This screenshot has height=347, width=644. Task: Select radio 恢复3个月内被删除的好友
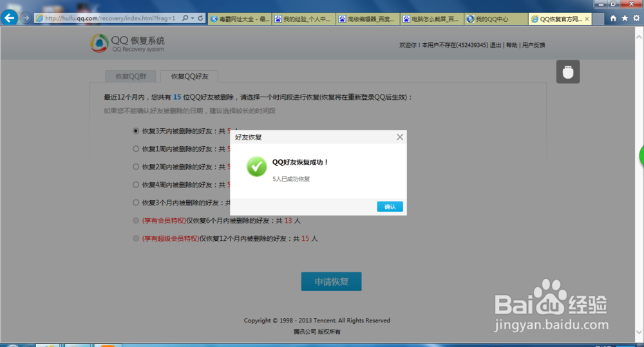(x=135, y=202)
